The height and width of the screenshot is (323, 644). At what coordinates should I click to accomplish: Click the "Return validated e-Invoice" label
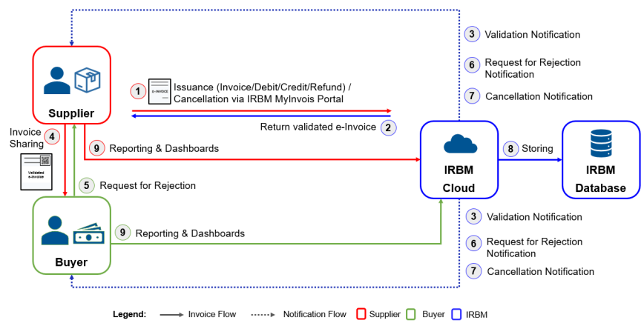pos(318,127)
